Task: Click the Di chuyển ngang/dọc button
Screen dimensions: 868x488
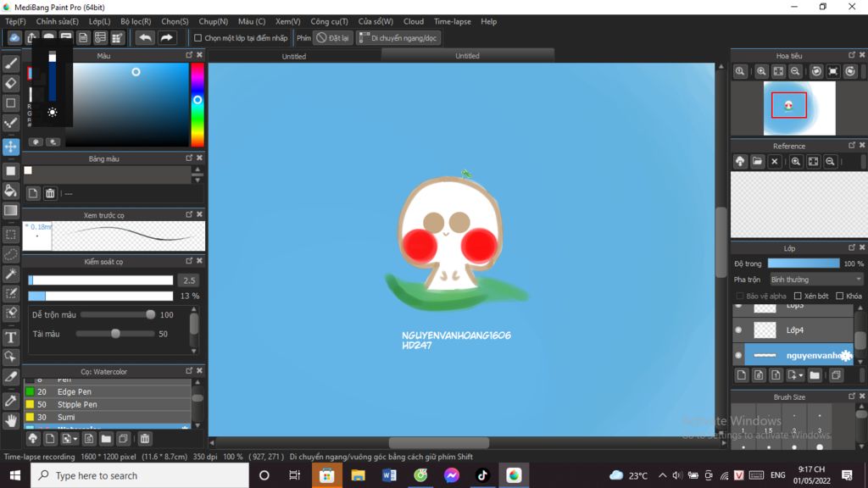Action: tap(398, 38)
